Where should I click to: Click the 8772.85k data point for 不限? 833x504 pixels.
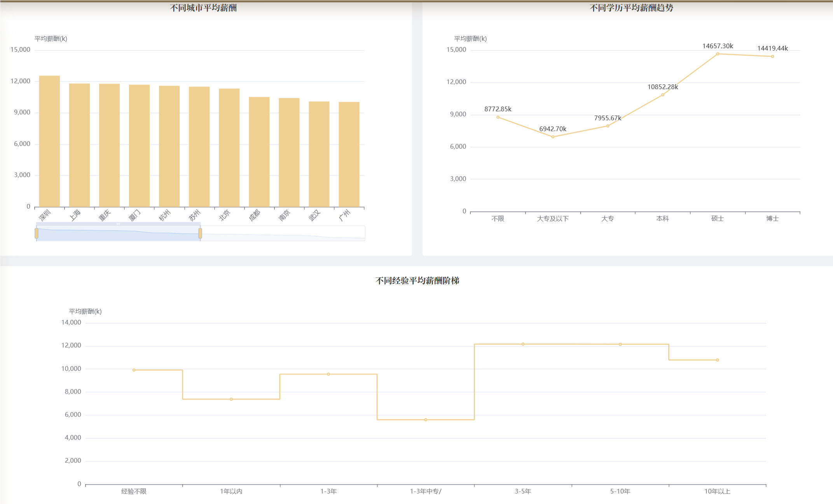coord(498,117)
